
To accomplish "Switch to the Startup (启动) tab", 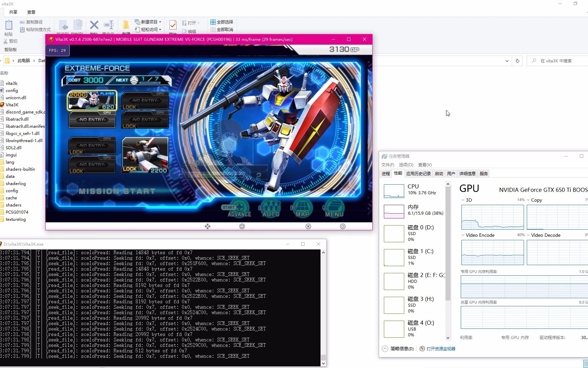I will [439, 173].
